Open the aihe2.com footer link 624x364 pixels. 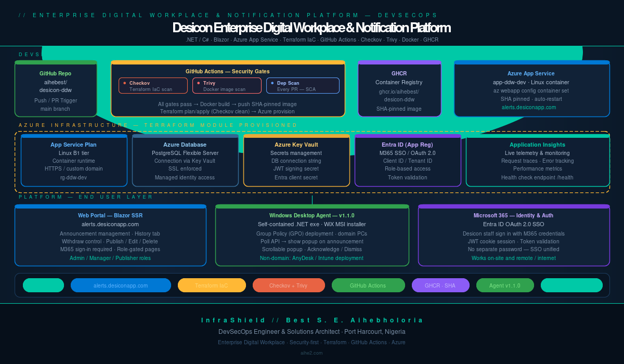pos(312,353)
